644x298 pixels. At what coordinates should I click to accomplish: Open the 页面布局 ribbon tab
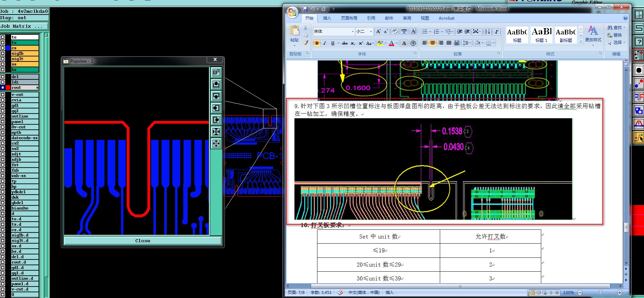click(349, 18)
